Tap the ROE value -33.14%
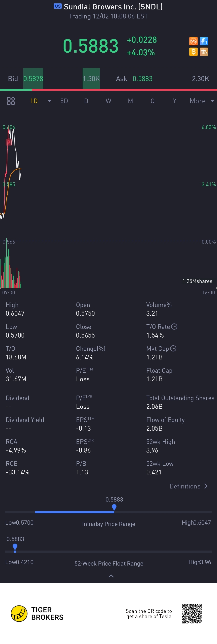 [x=17, y=472]
